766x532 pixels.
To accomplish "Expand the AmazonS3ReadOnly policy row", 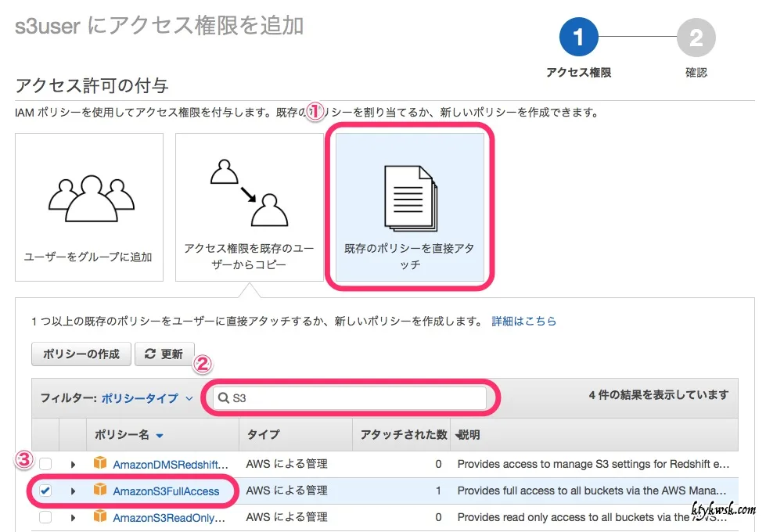I will (x=73, y=517).
